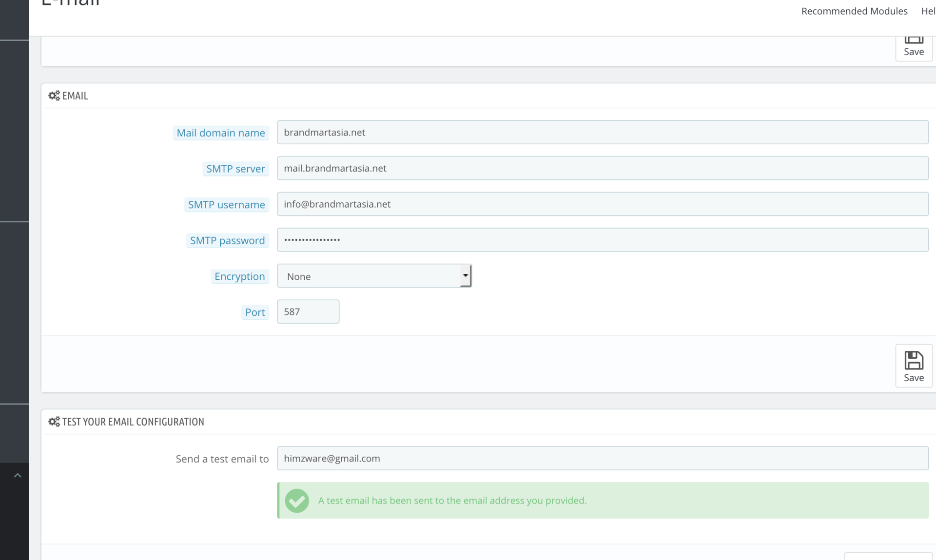Click the green checkmark success icon
Viewport: 936px width, 560px height.
[297, 501]
